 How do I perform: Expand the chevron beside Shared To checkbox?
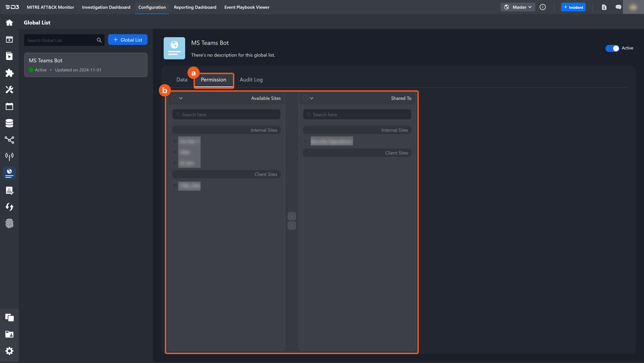pos(312,98)
